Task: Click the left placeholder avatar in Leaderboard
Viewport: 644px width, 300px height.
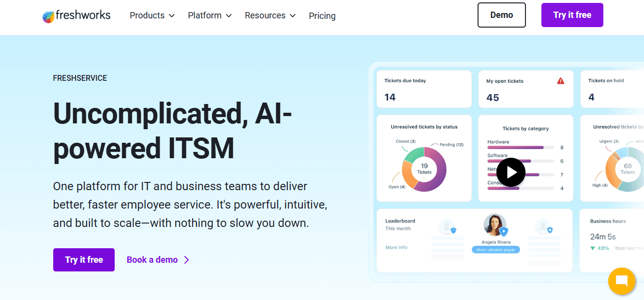Action: pos(446,226)
